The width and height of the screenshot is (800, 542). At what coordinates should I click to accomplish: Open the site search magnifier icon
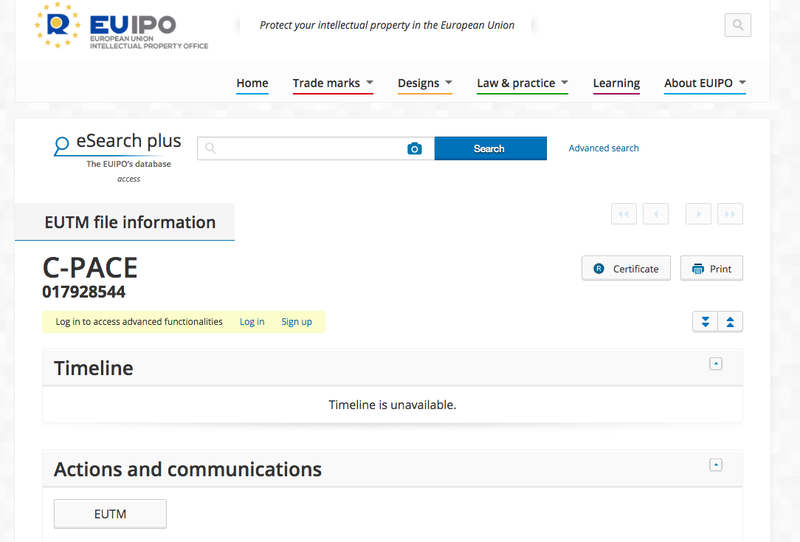coord(738,25)
